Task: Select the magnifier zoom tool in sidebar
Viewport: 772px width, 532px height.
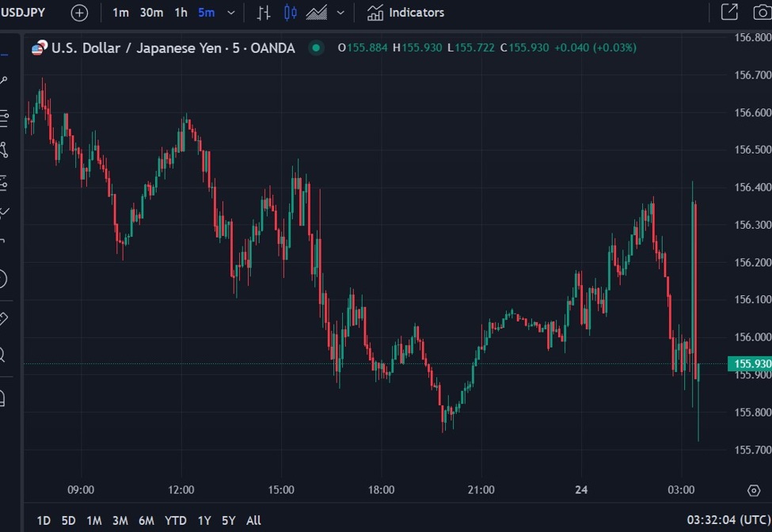Action: (x=2, y=355)
